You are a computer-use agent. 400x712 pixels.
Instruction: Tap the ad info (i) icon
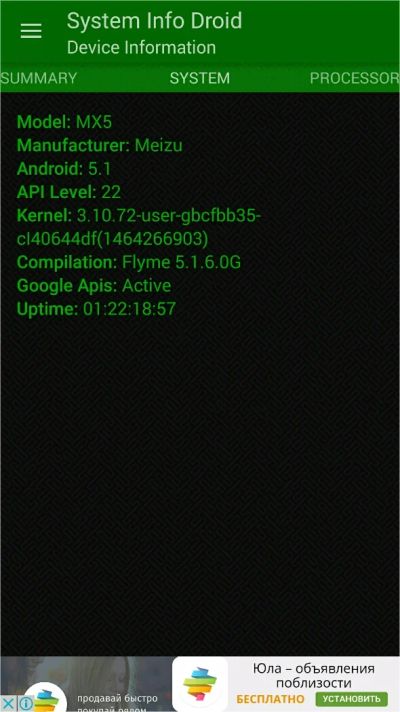pyautogui.click(x=26, y=703)
